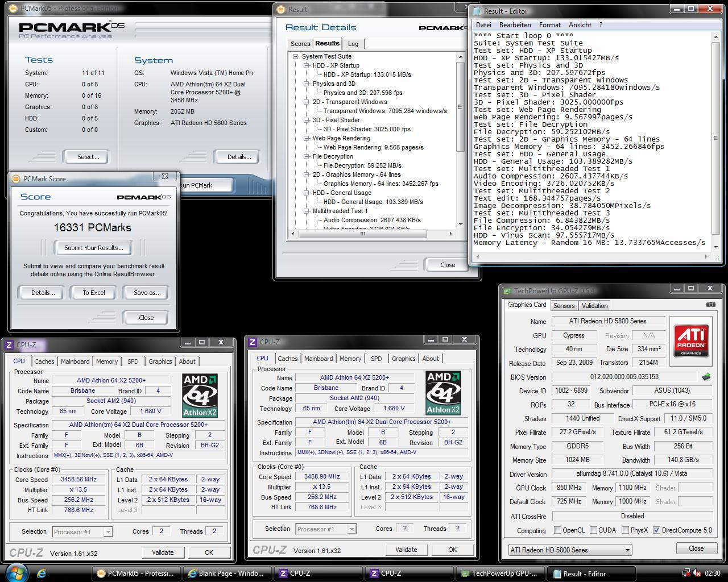This screenshot has width=728, height=582.
Task: Collapse the Multithreaded Test 1 node
Action: coord(307,211)
